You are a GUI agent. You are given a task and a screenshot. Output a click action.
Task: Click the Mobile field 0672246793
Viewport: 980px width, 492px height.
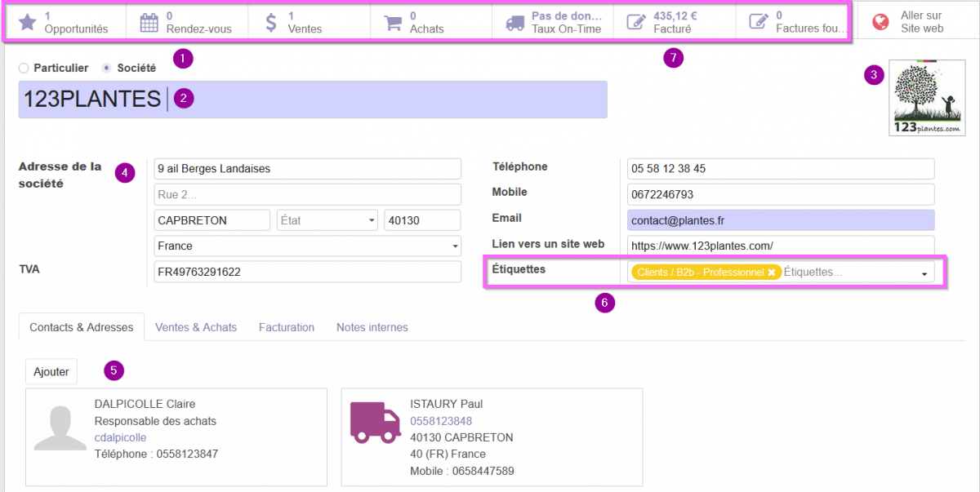(x=781, y=194)
